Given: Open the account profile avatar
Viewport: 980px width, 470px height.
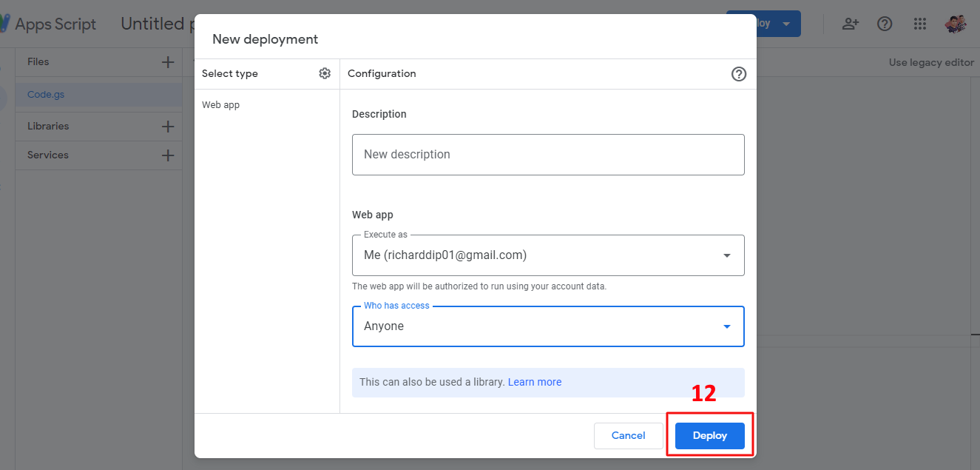Looking at the screenshot, I should [955, 24].
